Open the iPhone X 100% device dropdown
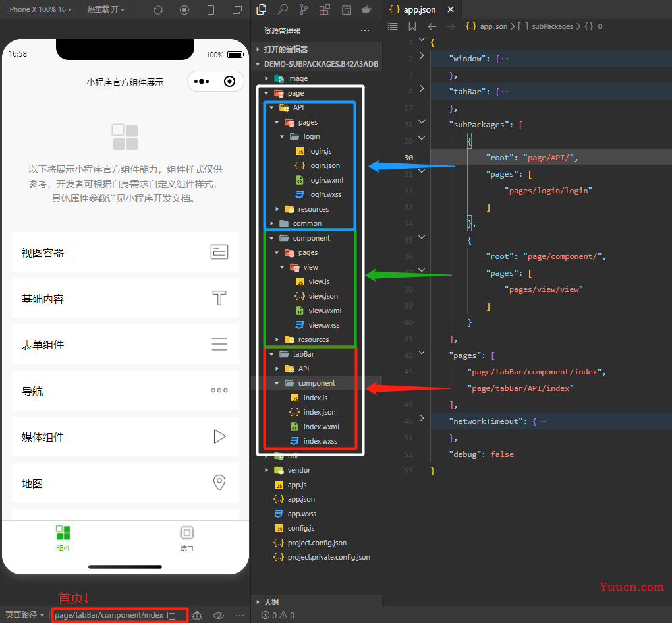Screen dimensions: 672x623 40,9
